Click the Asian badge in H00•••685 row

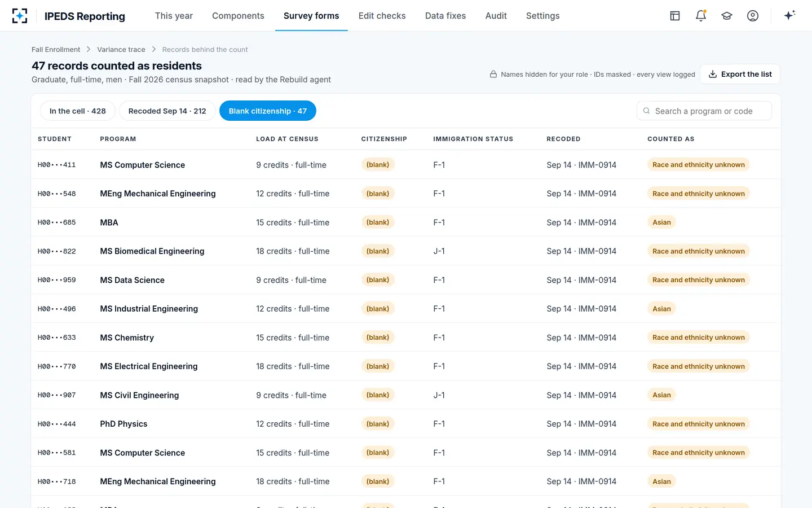tap(661, 222)
